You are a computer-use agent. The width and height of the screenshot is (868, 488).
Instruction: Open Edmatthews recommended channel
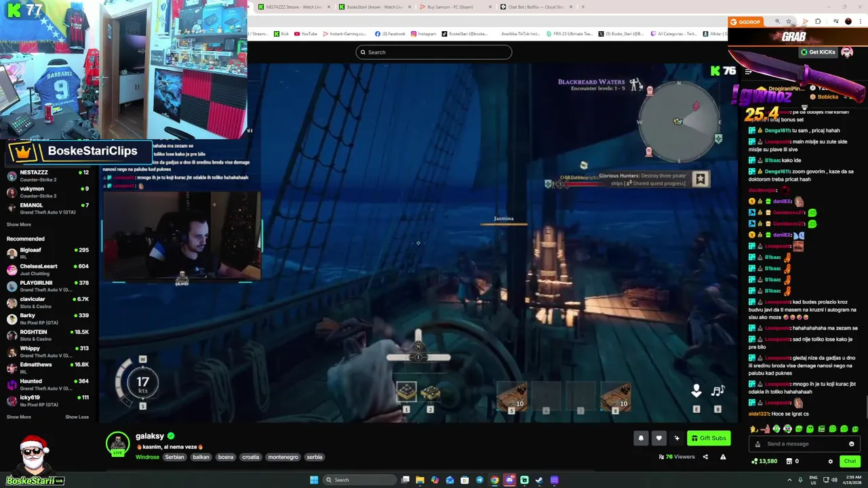[47, 367]
